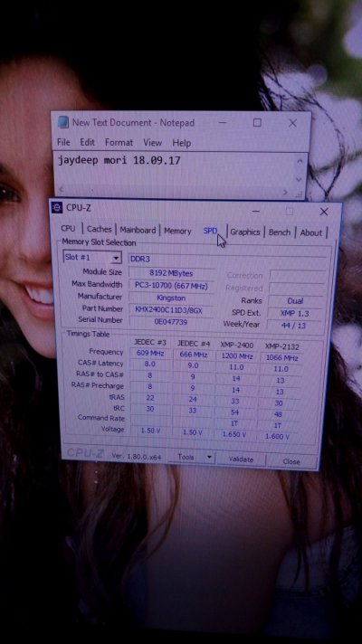362x644 pixels.
Task: Click the Validate button
Action: (241, 459)
